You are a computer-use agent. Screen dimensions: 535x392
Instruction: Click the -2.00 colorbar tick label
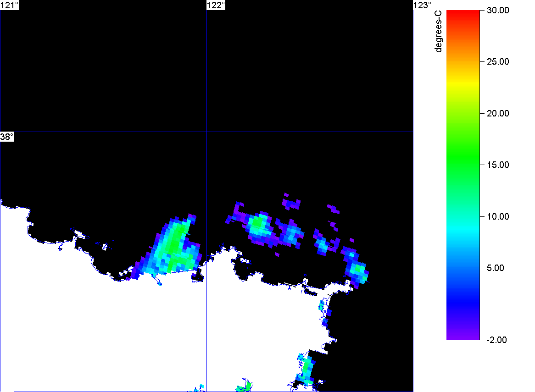(496, 340)
